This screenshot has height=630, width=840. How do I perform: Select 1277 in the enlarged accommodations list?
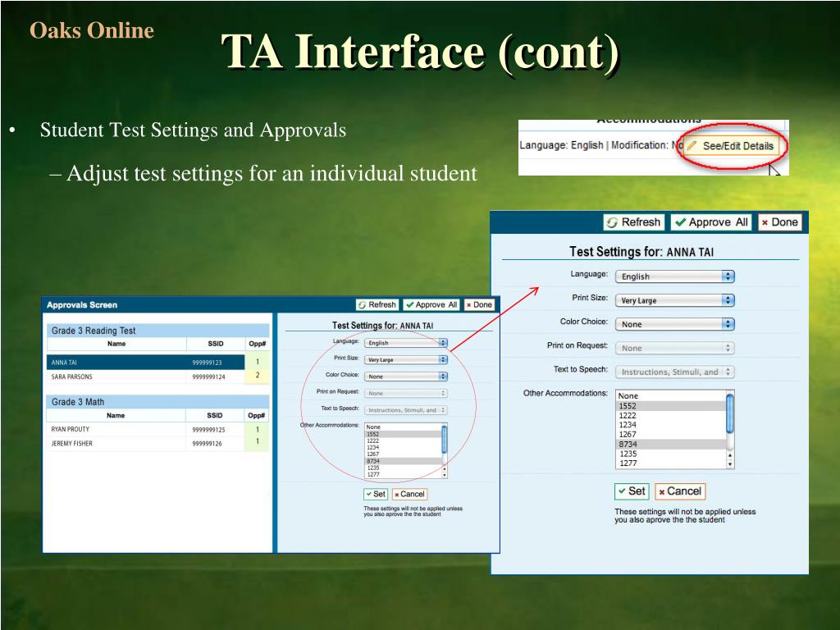pyautogui.click(x=671, y=463)
